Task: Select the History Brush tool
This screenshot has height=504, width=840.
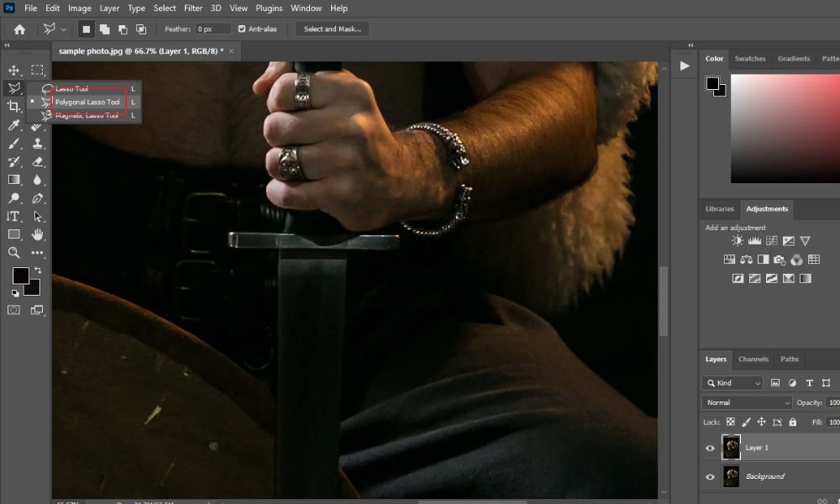Action: point(14,162)
